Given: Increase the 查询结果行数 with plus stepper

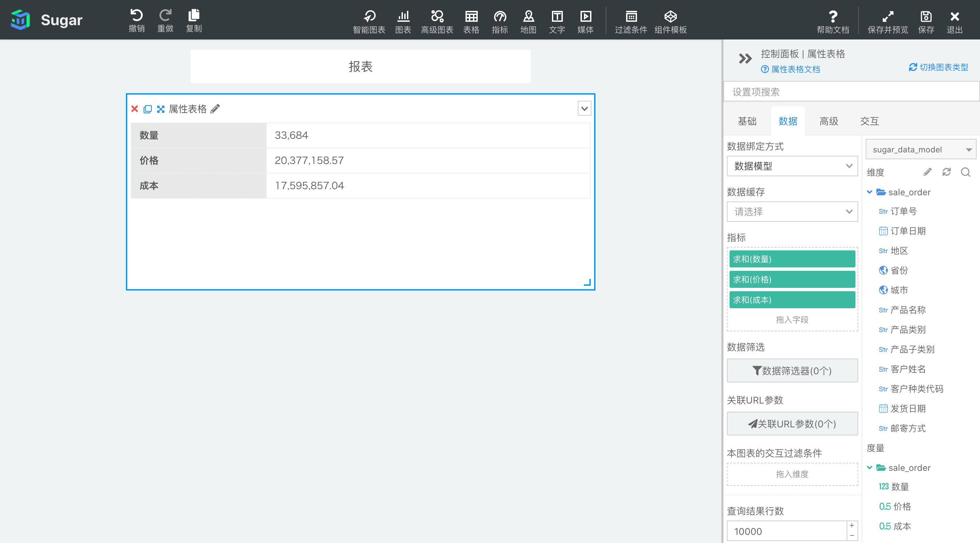Looking at the screenshot, I should (x=852, y=526).
